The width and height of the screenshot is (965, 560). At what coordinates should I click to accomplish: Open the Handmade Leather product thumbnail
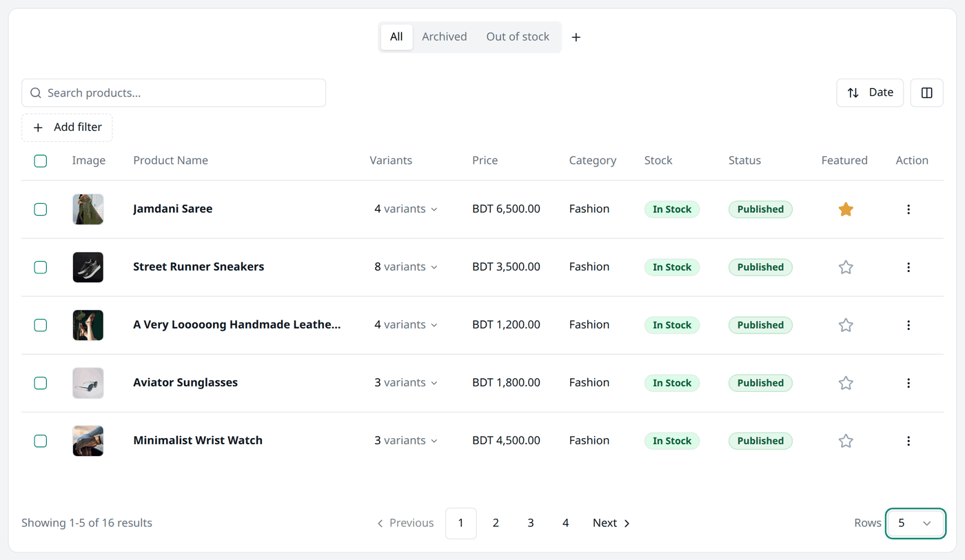click(88, 325)
